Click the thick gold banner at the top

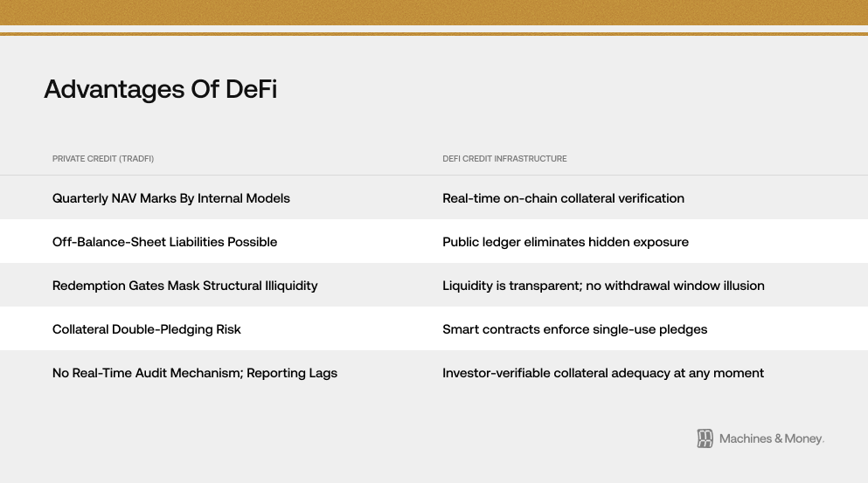pyautogui.click(x=434, y=12)
